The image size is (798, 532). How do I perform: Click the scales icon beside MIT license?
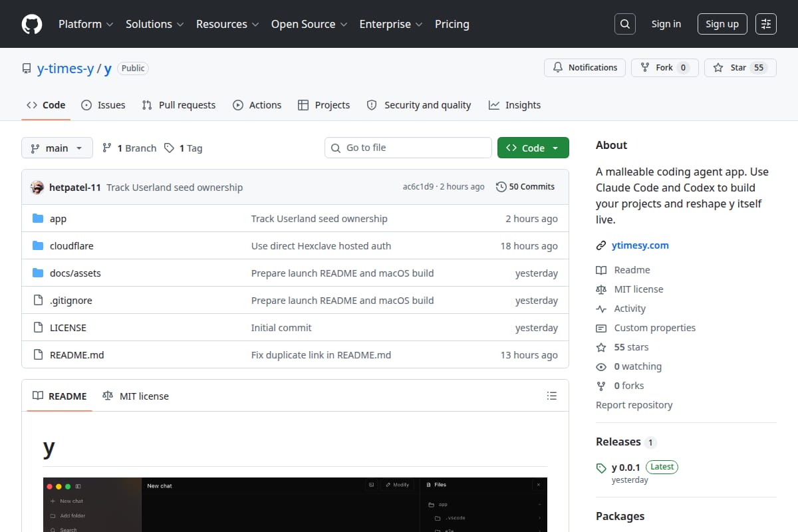pyautogui.click(x=601, y=289)
